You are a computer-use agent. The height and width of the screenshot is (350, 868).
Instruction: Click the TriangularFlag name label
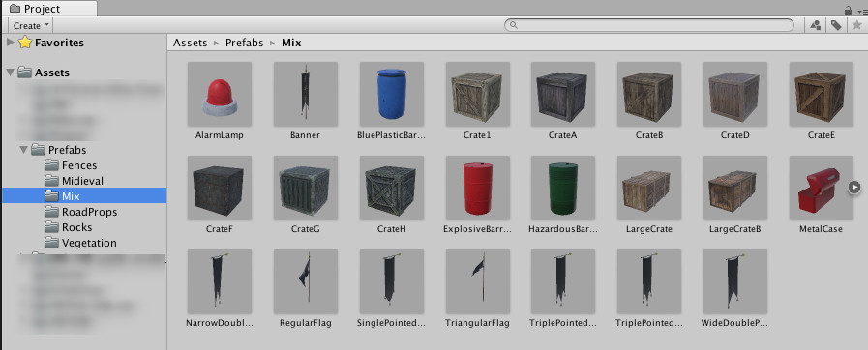[x=478, y=323]
